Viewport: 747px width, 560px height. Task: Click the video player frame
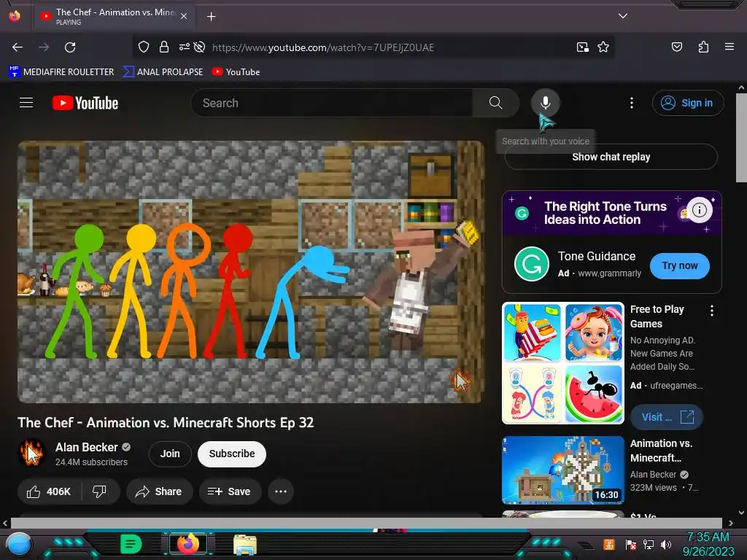click(x=251, y=271)
